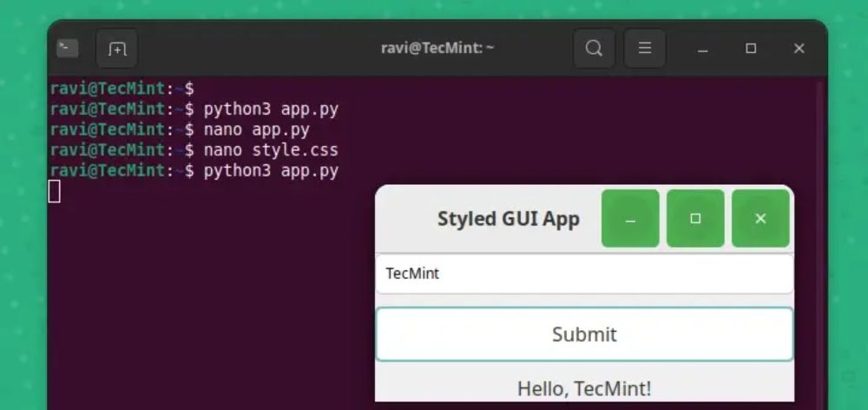Click the nano style.css command line
Screen dimensions: 868x410
tap(194, 150)
